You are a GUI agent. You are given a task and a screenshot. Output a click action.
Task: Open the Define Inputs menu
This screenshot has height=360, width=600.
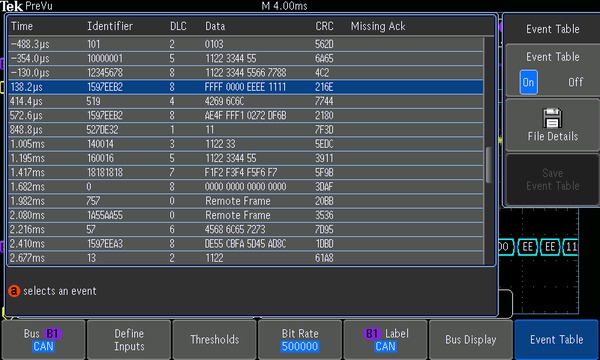click(129, 340)
